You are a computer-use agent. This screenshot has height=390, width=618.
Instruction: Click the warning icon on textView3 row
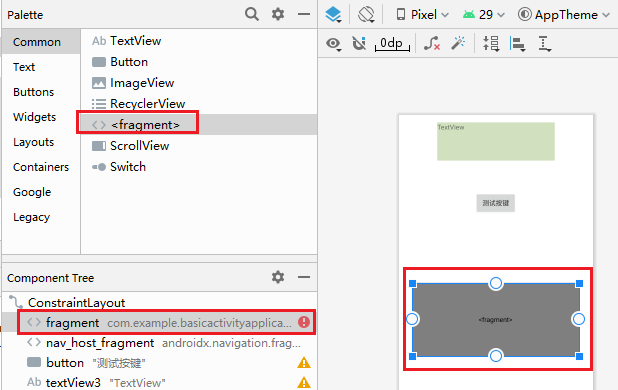[x=303, y=383]
